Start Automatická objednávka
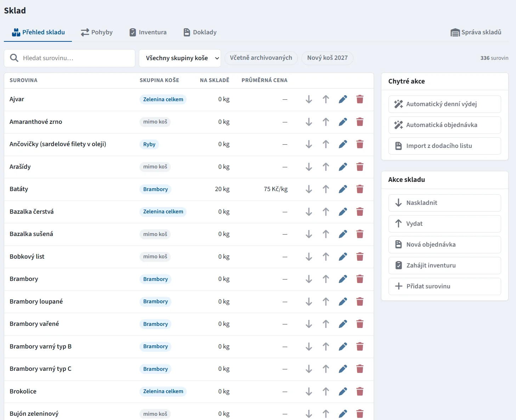The image size is (516, 420). [444, 125]
